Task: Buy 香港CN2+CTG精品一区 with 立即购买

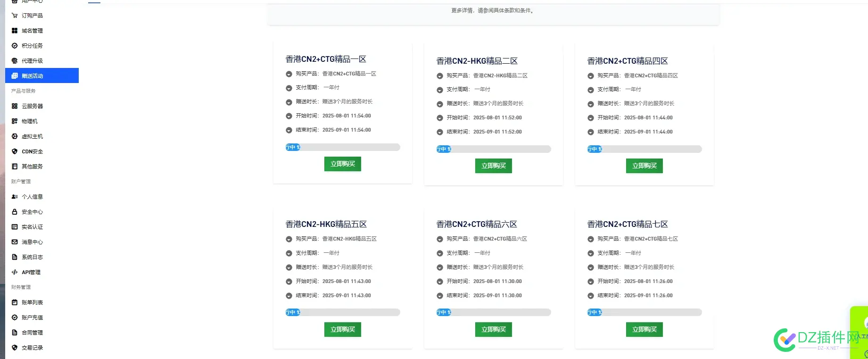Action: [343, 164]
